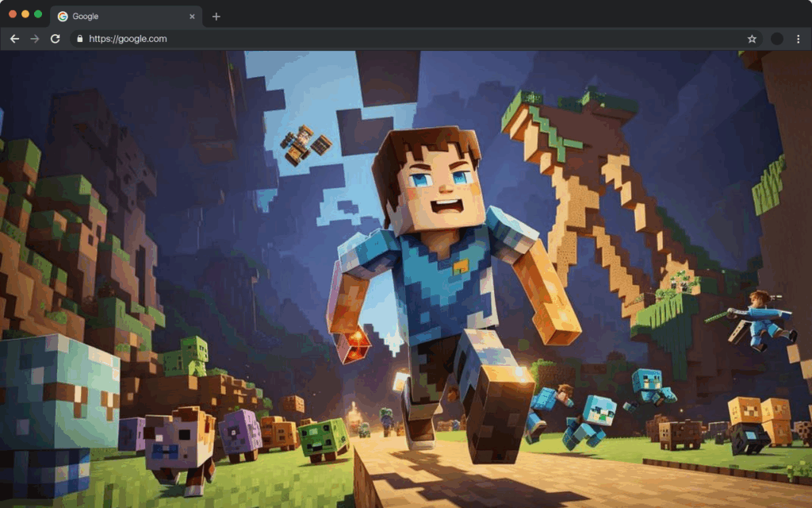Bookmark this page with the star icon
Screen dimensions: 812x508
click(752, 39)
